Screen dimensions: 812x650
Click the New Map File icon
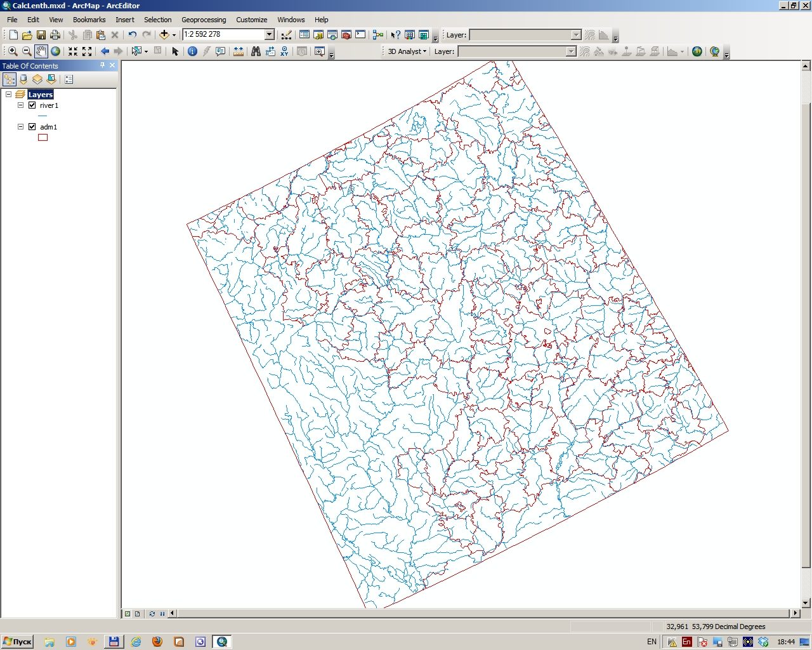[x=13, y=35]
